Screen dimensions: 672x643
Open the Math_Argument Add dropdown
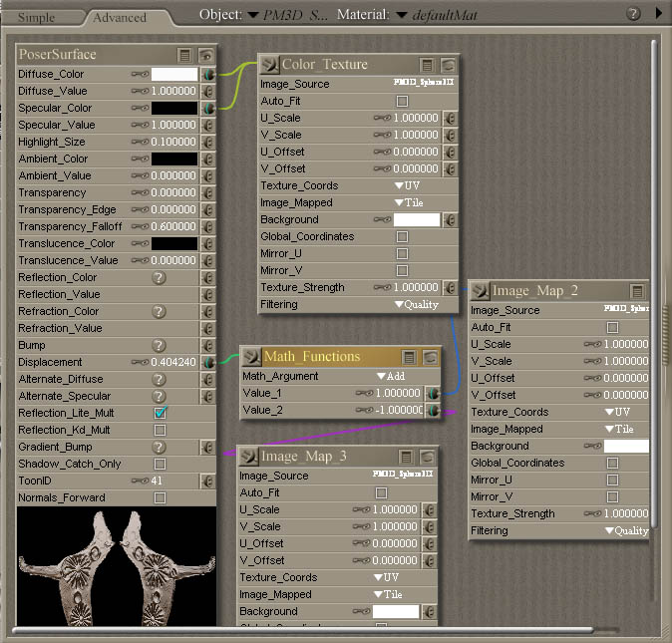[391, 377]
